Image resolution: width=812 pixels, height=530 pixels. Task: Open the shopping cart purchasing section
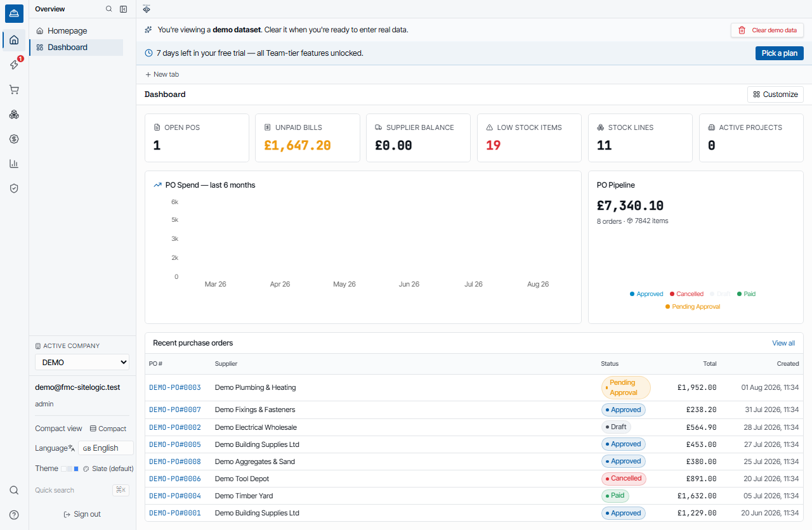(14, 89)
